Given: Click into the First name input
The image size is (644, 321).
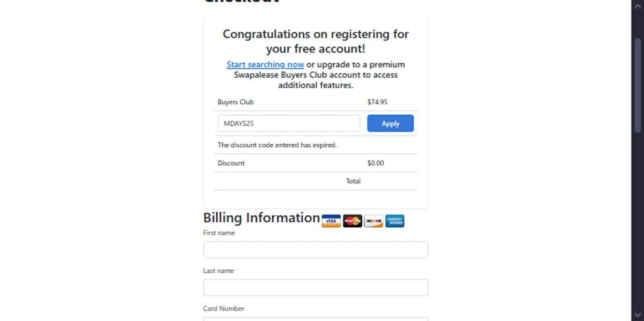Looking at the screenshot, I should [x=316, y=250].
